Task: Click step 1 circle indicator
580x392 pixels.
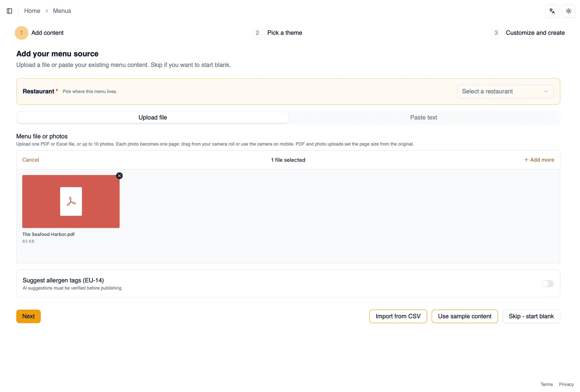Action: pos(21,33)
